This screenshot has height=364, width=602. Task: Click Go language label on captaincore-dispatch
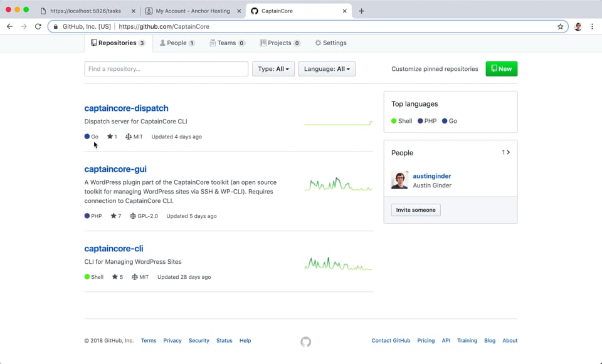coord(92,137)
